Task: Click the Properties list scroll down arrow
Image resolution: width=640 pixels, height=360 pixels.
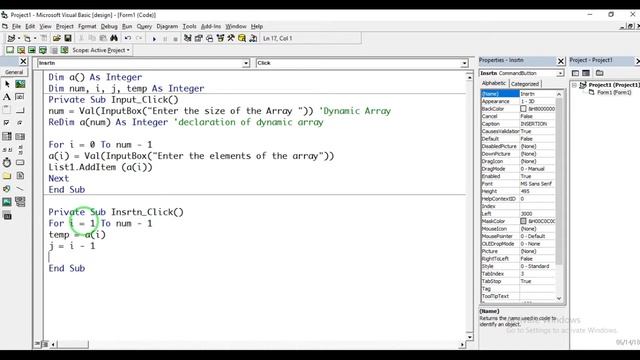Action: pos(559,298)
